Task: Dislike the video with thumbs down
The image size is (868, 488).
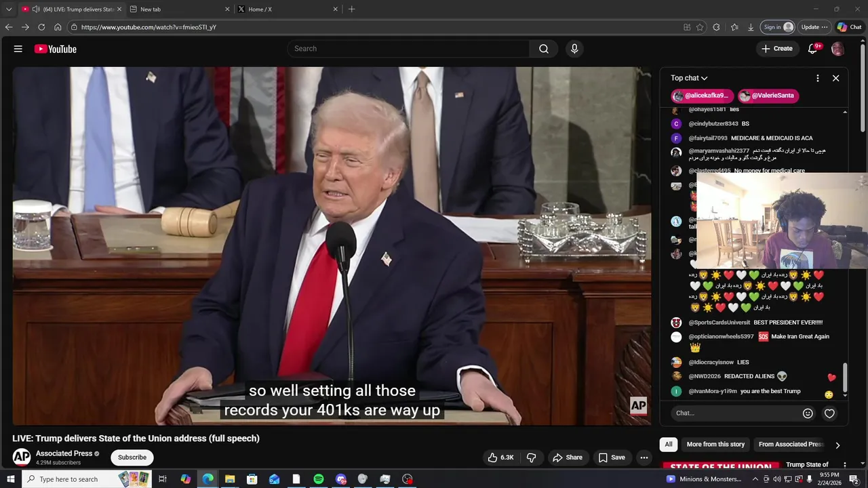Action: click(x=531, y=457)
